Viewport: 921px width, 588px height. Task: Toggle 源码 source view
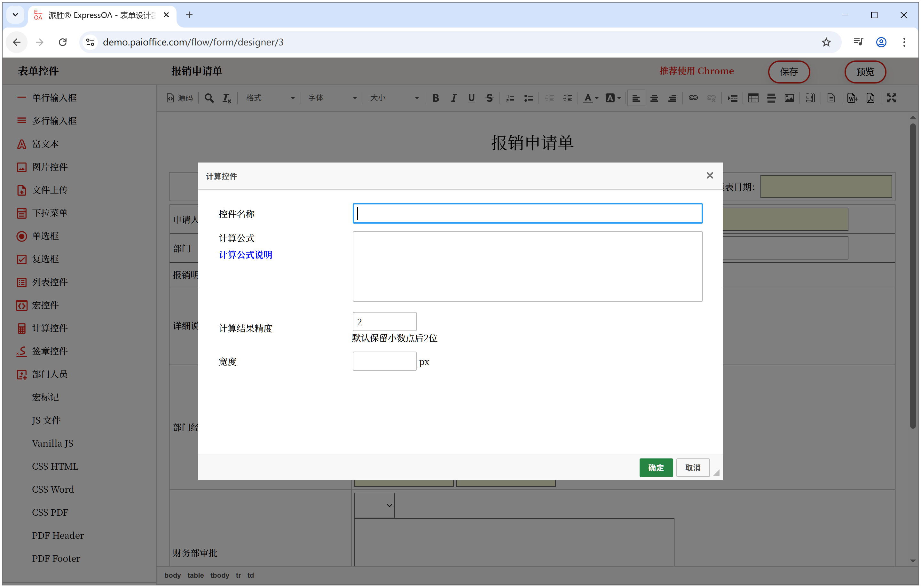(x=180, y=98)
